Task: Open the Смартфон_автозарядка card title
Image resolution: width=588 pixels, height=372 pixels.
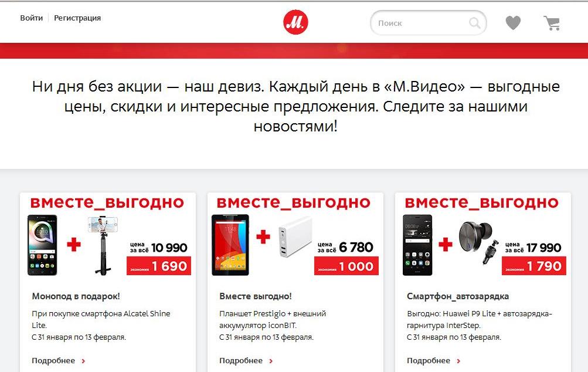Action: [458, 296]
